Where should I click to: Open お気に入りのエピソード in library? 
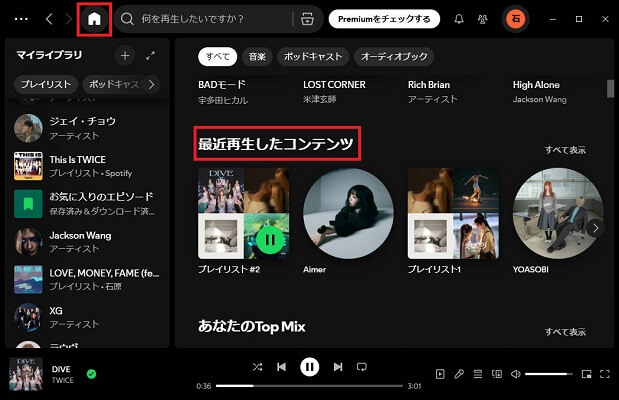point(87,204)
